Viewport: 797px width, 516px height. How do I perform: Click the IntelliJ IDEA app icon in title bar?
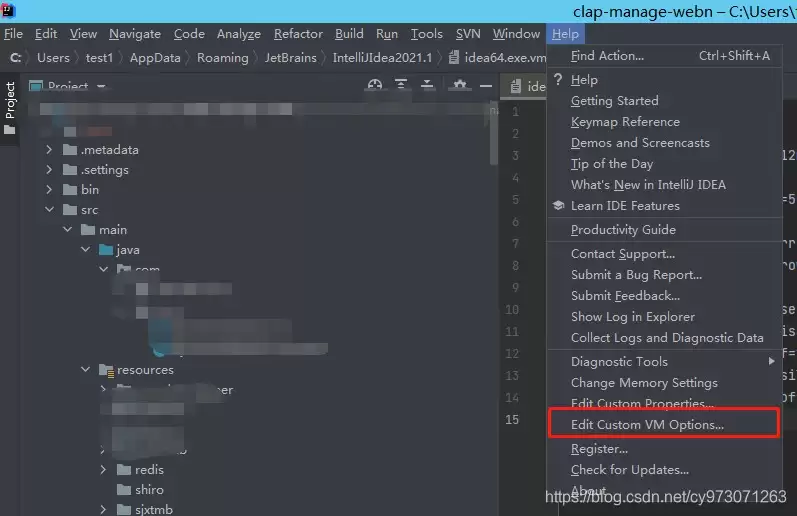8,10
